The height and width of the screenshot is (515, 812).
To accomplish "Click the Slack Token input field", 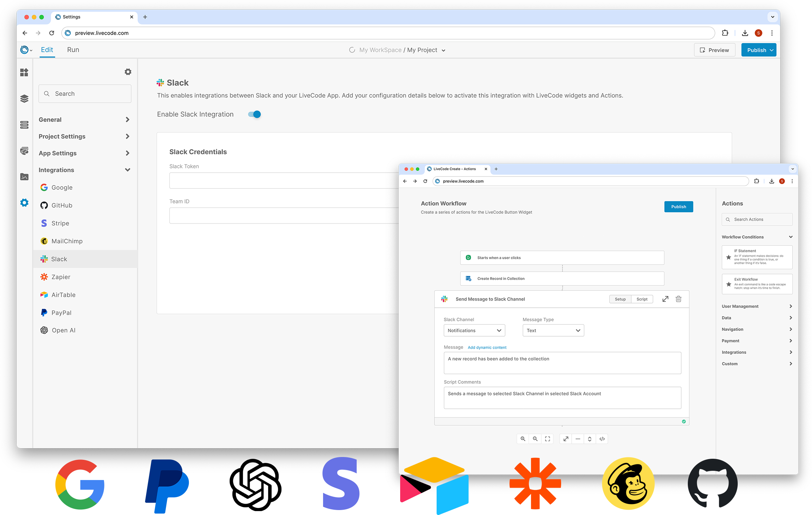I will click(x=284, y=181).
